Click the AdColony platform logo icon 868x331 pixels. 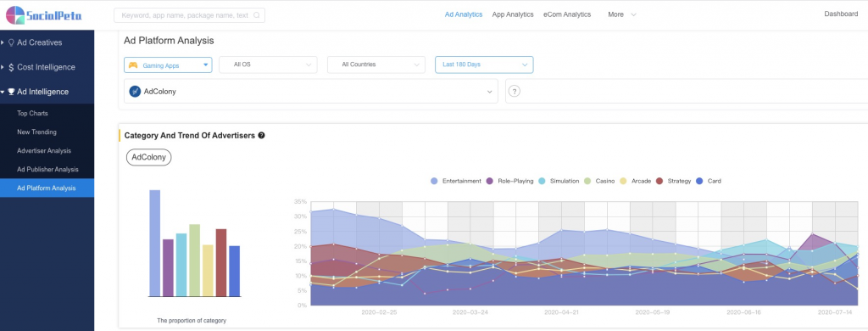135,92
